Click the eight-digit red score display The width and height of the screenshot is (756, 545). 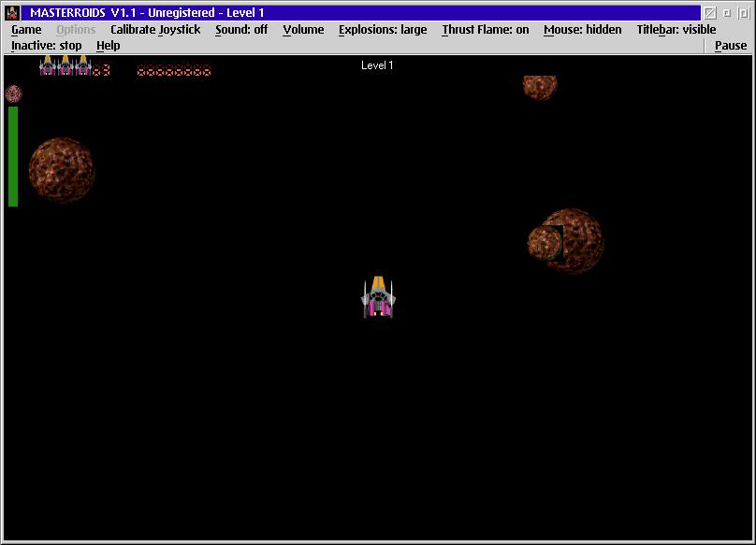(174, 71)
